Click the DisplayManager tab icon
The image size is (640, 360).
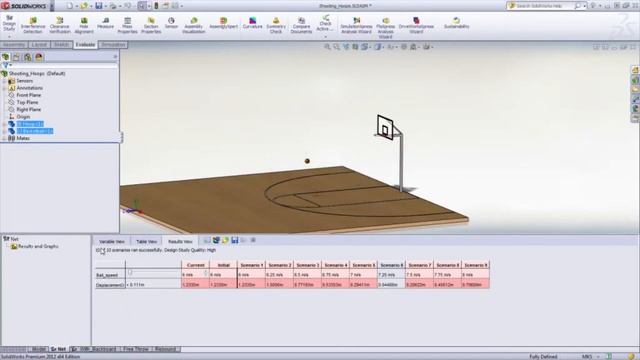[x=39, y=57]
